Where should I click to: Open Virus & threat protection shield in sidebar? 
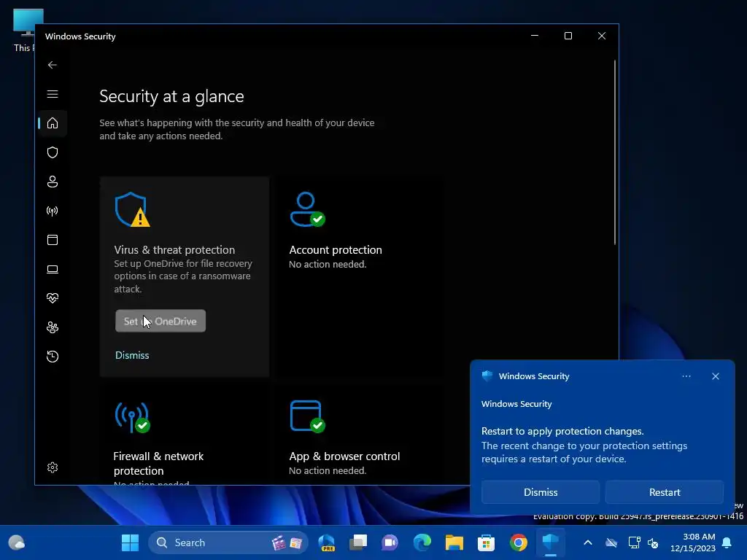[x=53, y=152]
